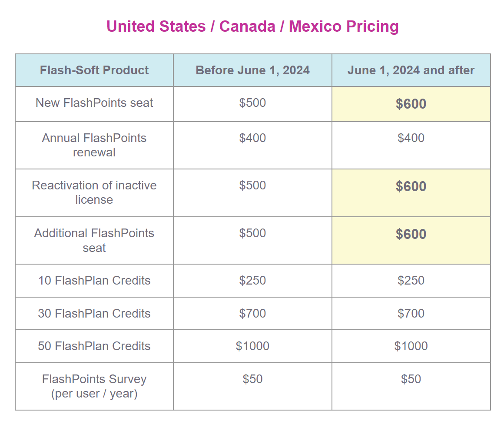This screenshot has width=504, height=424.
Task: Select the Annual FlashPoints renewal label
Action: click(x=94, y=145)
